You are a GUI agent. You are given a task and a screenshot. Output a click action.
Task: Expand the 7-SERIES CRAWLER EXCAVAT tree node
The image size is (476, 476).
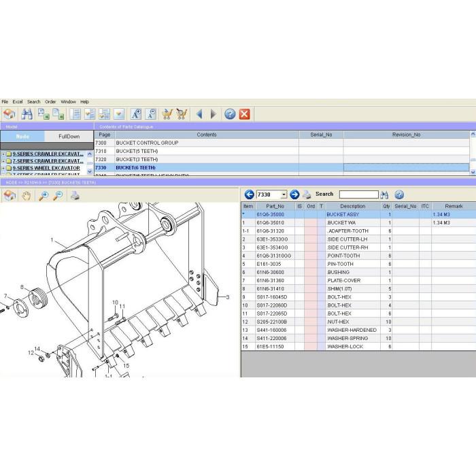[x=3, y=161]
